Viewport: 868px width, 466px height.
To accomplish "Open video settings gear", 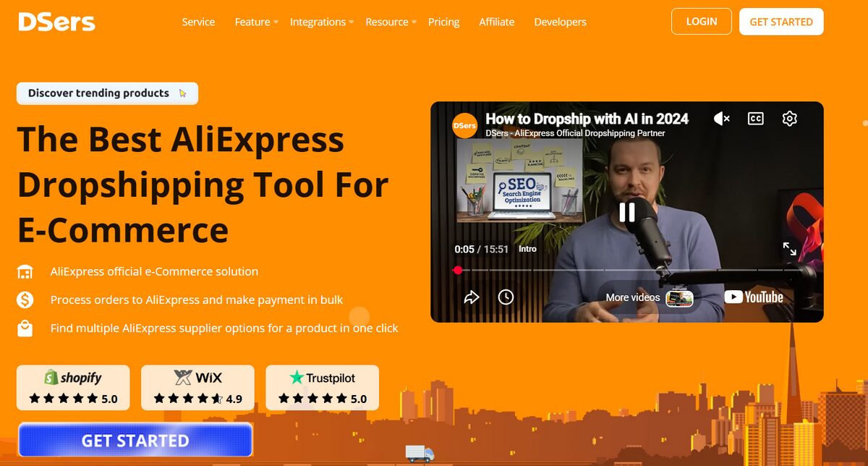I will click(790, 119).
